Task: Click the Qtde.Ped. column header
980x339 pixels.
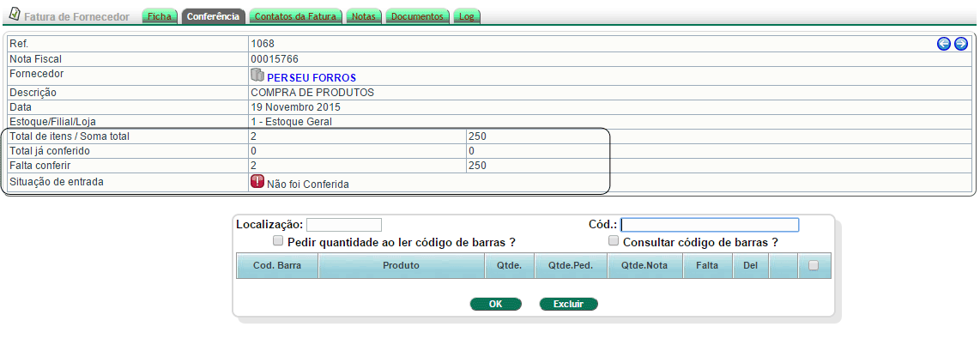Action: click(x=570, y=265)
